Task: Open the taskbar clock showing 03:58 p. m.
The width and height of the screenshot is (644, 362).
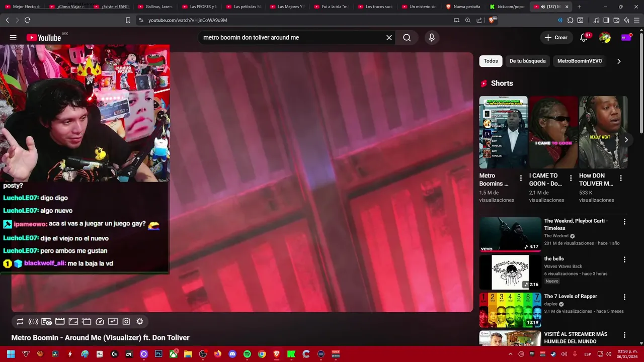Action: (x=628, y=354)
